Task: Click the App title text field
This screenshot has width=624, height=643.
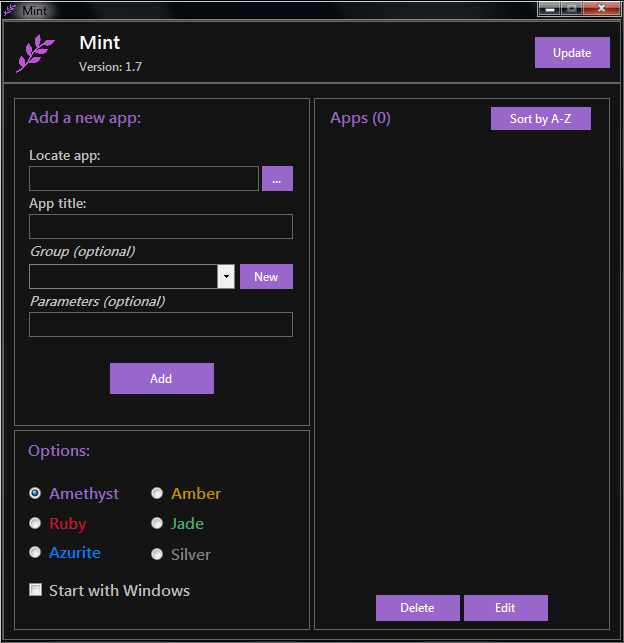Action: coord(161,226)
